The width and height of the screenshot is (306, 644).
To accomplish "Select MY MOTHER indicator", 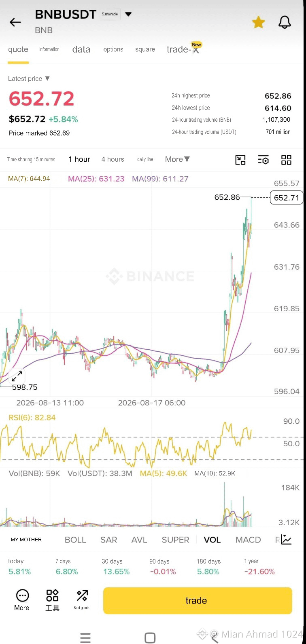I will click(26, 539).
